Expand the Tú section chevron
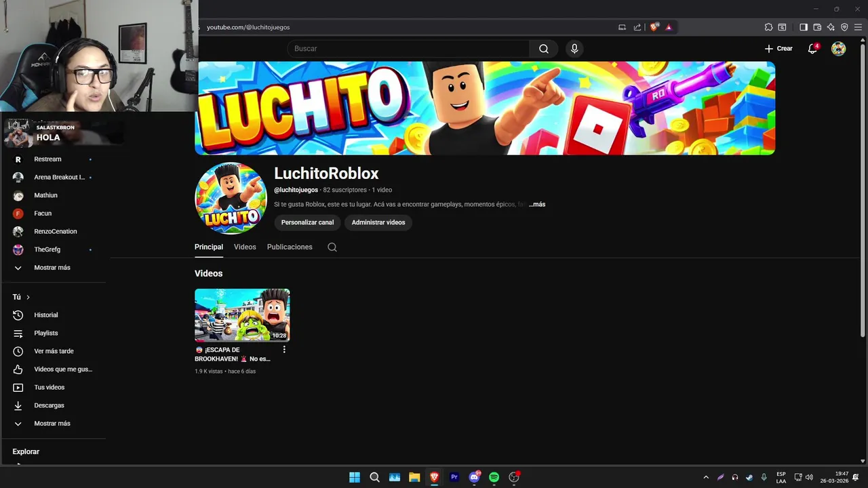The height and width of the screenshot is (488, 868). [x=28, y=297]
